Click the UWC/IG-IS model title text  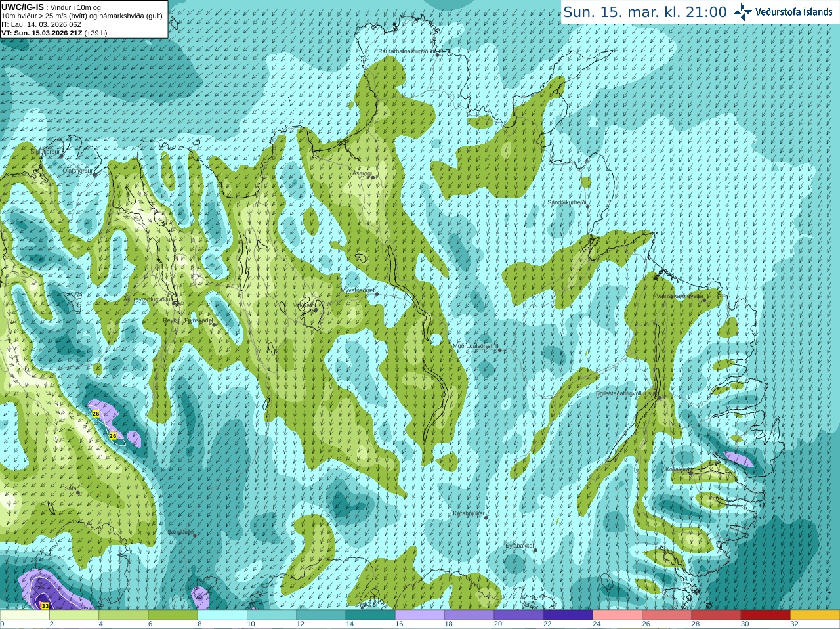(22, 7)
